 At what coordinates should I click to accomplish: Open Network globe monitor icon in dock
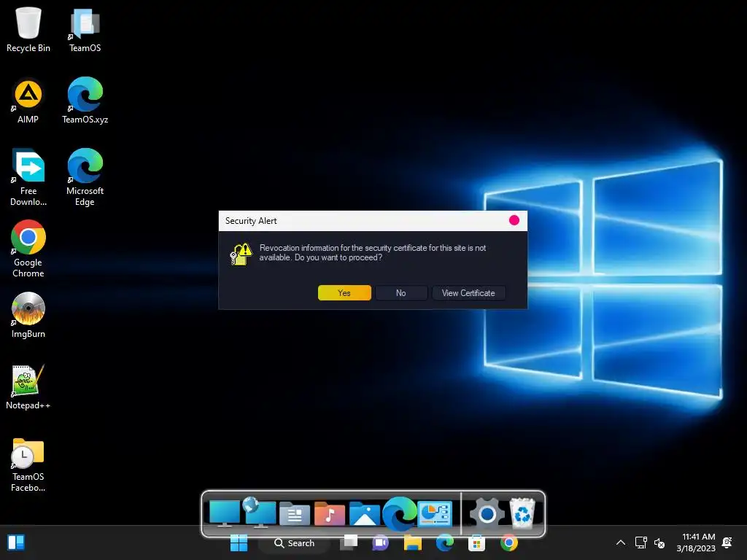(259, 513)
